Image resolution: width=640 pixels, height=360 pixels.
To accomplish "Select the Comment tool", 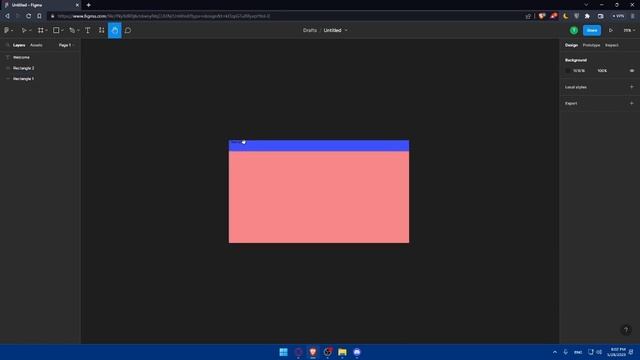I will [x=128, y=30].
